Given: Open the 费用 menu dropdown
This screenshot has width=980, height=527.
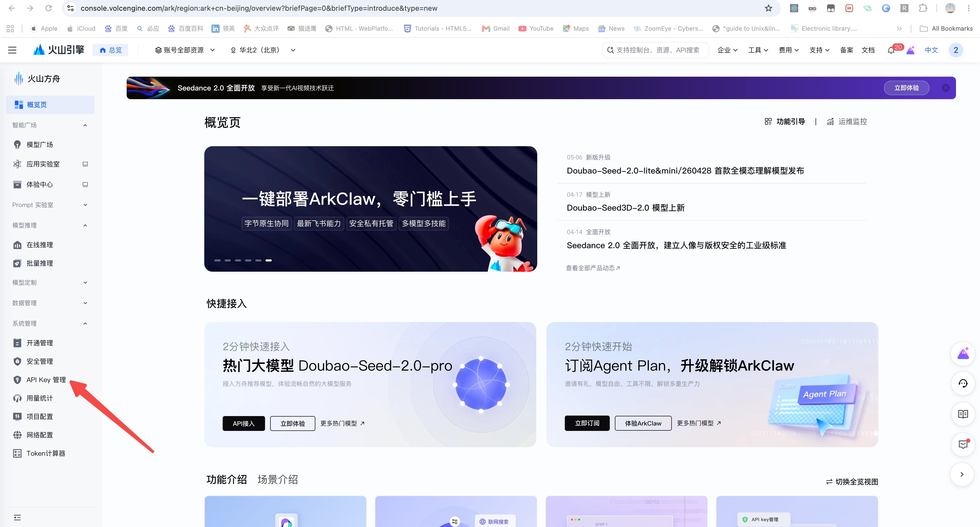Looking at the screenshot, I should [789, 50].
